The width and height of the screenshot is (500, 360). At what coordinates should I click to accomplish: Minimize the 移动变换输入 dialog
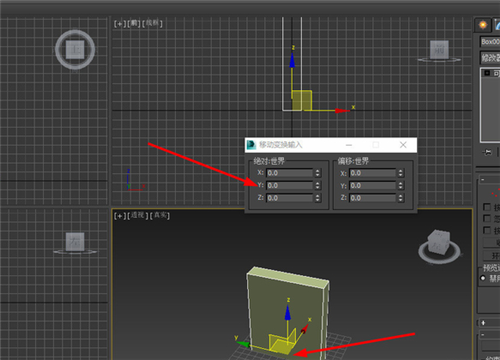pos(349,145)
